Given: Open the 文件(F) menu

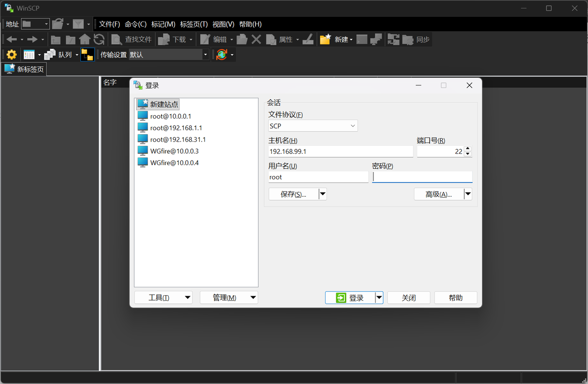Looking at the screenshot, I should click(x=109, y=24).
